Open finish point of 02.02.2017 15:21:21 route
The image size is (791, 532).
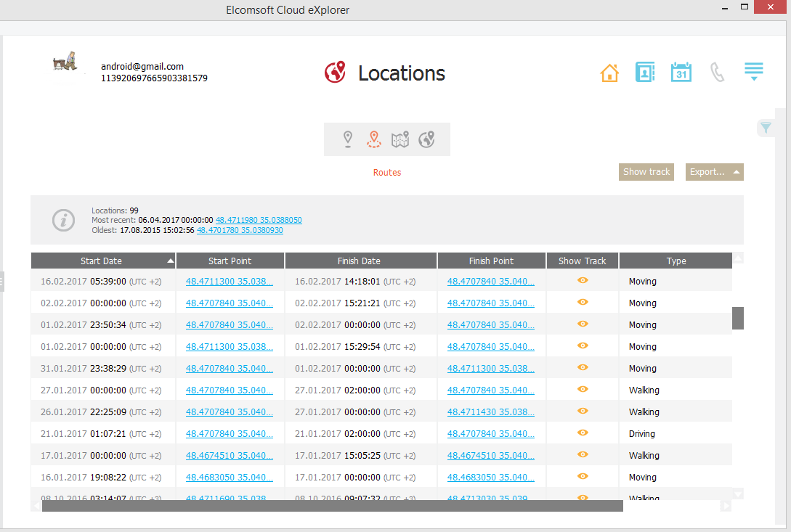click(491, 303)
